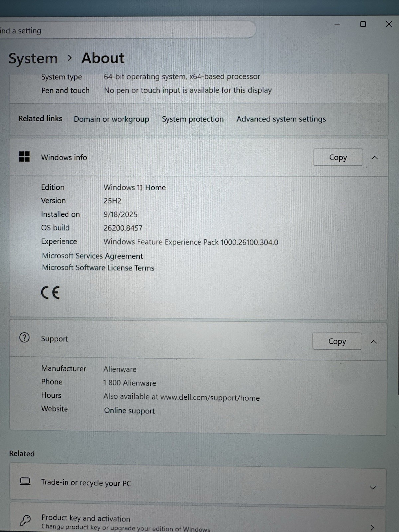Copy the Windows info details
Image resolution: width=399 pixels, height=532 pixels.
tap(338, 157)
